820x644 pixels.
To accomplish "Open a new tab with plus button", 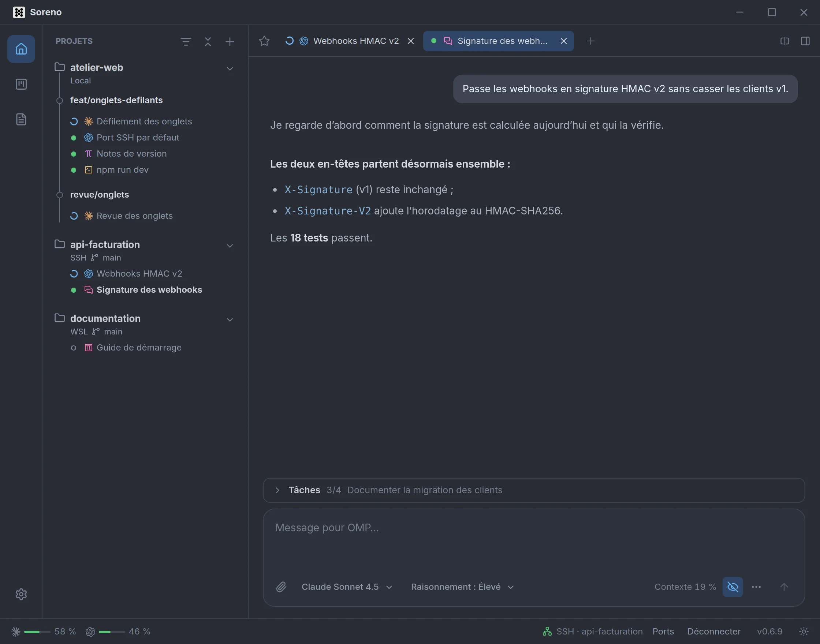I will [591, 41].
